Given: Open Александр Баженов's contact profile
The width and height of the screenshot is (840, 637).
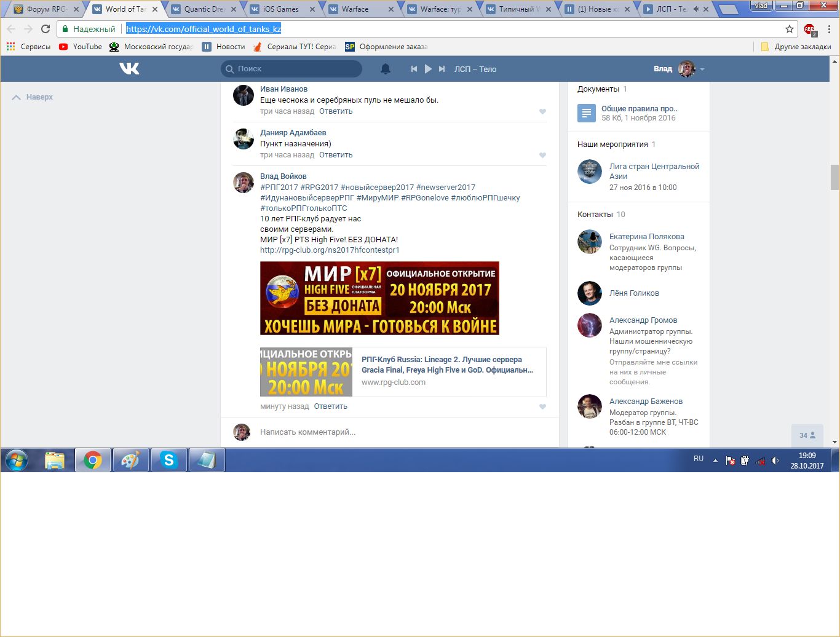Looking at the screenshot, I should click(x=646, y=402).
